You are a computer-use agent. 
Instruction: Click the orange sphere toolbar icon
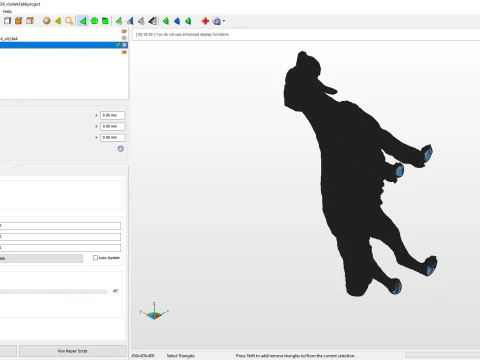coord(47,21)
